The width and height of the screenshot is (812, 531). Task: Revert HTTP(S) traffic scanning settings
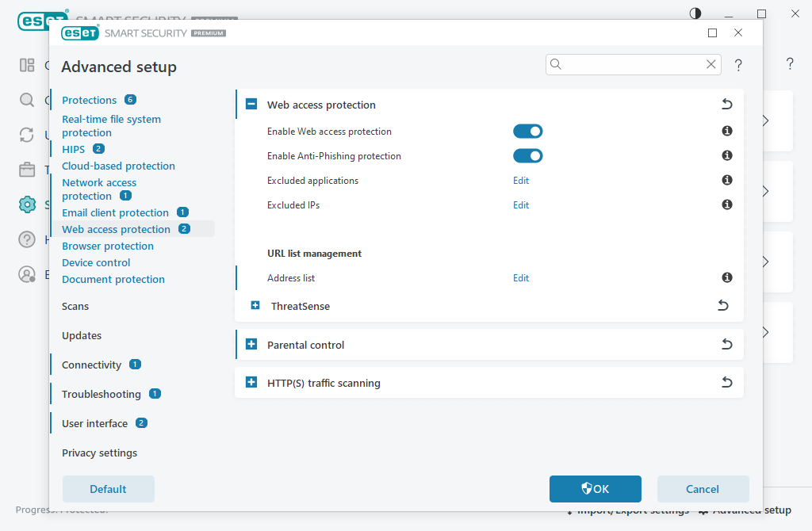[727, 383]
